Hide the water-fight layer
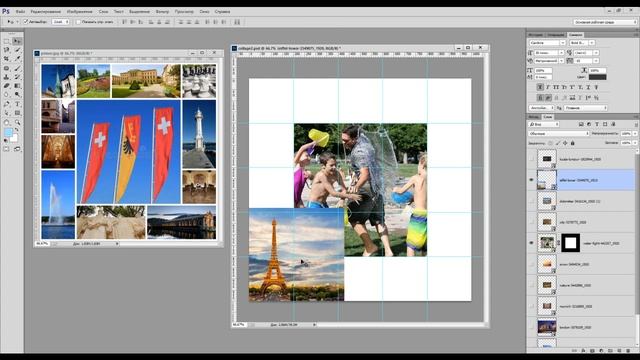This screenshot has height=360, width=640. [x=531, y=243]
